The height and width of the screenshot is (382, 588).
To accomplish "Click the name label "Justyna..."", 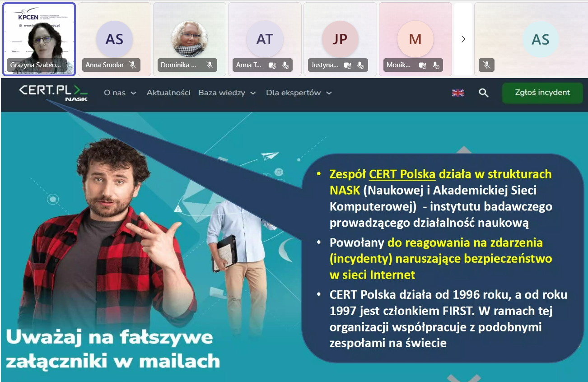I will tap(325, 65).
